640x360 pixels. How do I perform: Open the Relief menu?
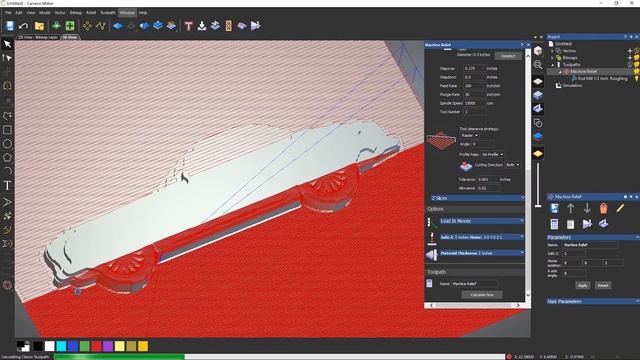coord(91,13)
